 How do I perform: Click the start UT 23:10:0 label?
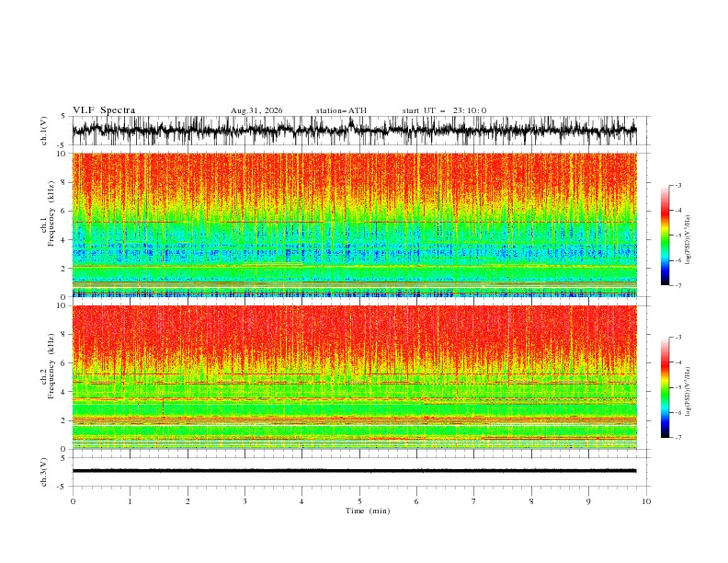tap(444, 110)
